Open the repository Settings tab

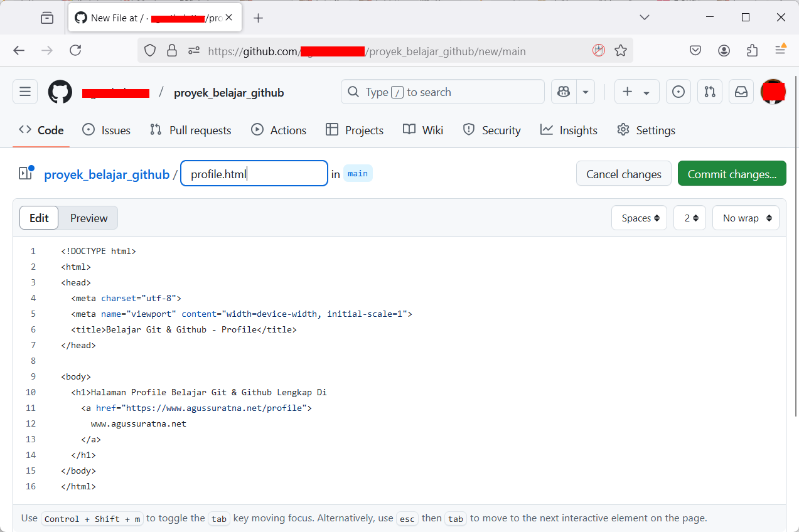(646, 130)
